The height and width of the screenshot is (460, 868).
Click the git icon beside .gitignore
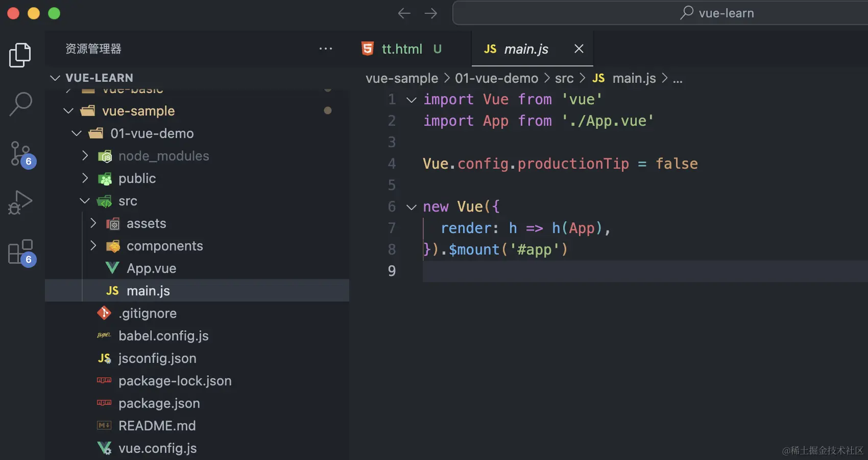104,313
